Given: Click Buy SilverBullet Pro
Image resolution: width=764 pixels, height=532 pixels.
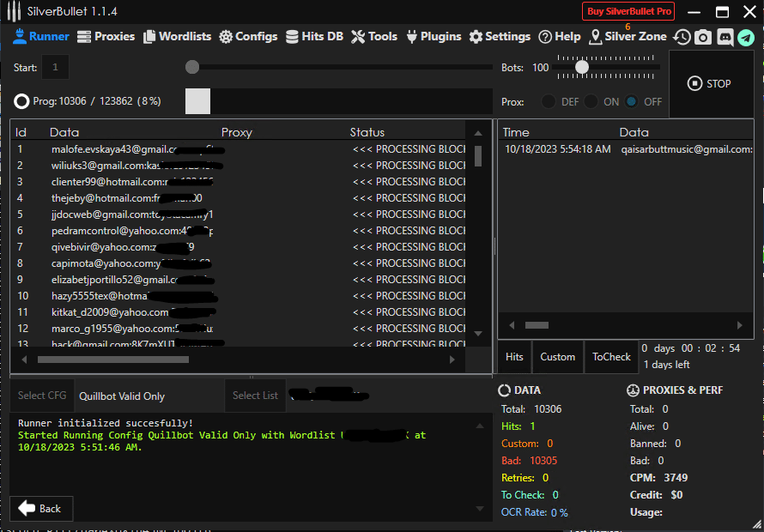Looking at the screenshot, I should click(628, 12).
